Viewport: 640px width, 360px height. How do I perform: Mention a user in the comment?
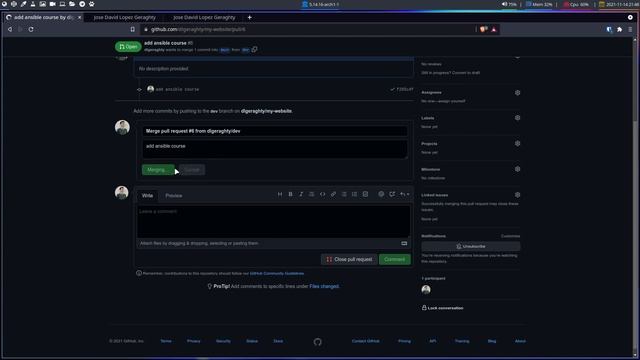pos(381,194)
